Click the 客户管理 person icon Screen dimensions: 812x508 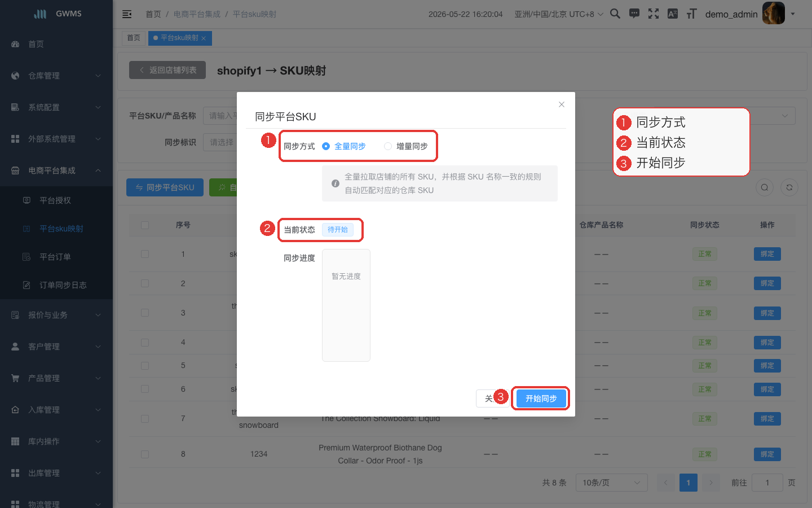[x=15, y=347]
